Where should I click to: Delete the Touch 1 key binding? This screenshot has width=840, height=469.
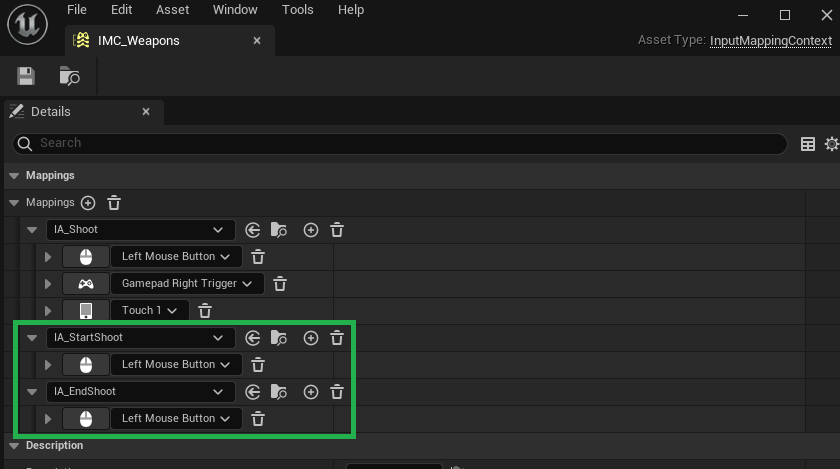tap(205, 311)
